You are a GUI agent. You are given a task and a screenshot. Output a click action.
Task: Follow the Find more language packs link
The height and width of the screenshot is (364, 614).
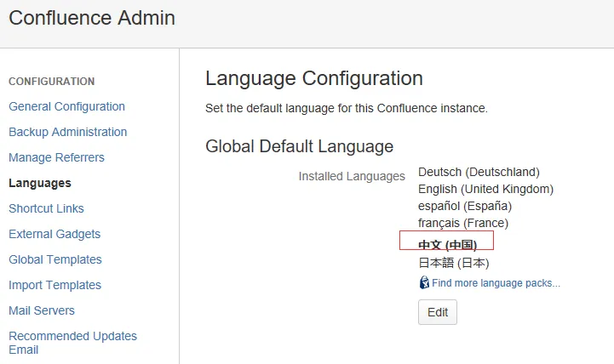(496, 282)
